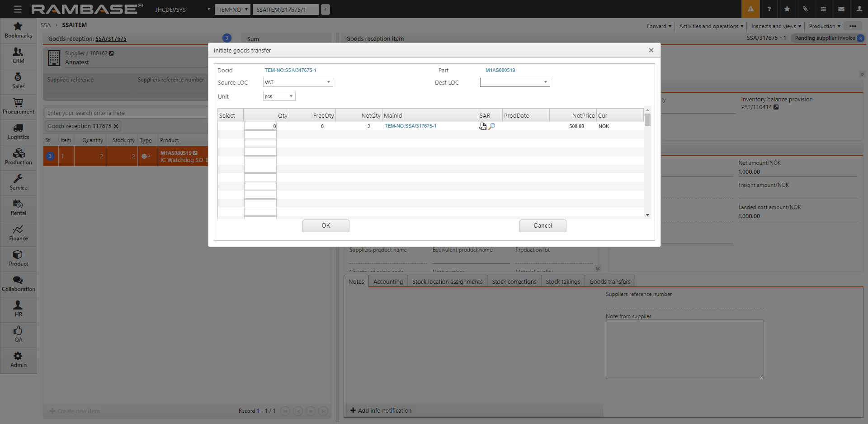Confirm the transfer with OK button

coord(325,225)
